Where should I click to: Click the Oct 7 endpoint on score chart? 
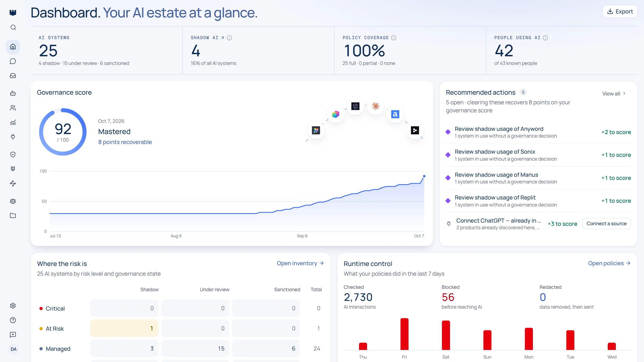424,176
